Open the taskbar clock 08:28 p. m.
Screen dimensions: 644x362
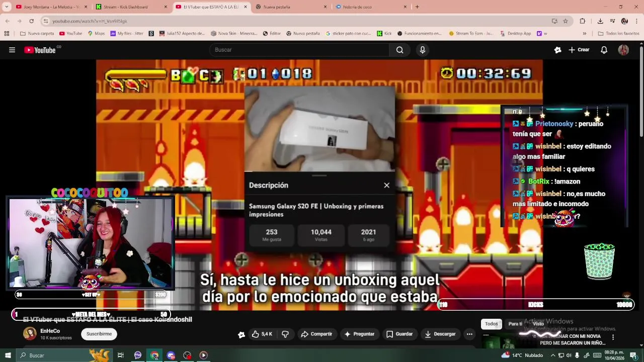point(614,355)
